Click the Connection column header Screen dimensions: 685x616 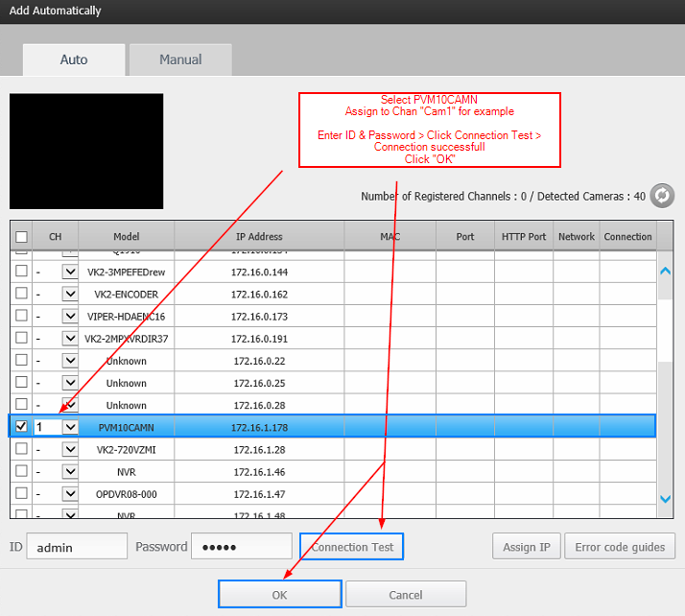[627, 236]
